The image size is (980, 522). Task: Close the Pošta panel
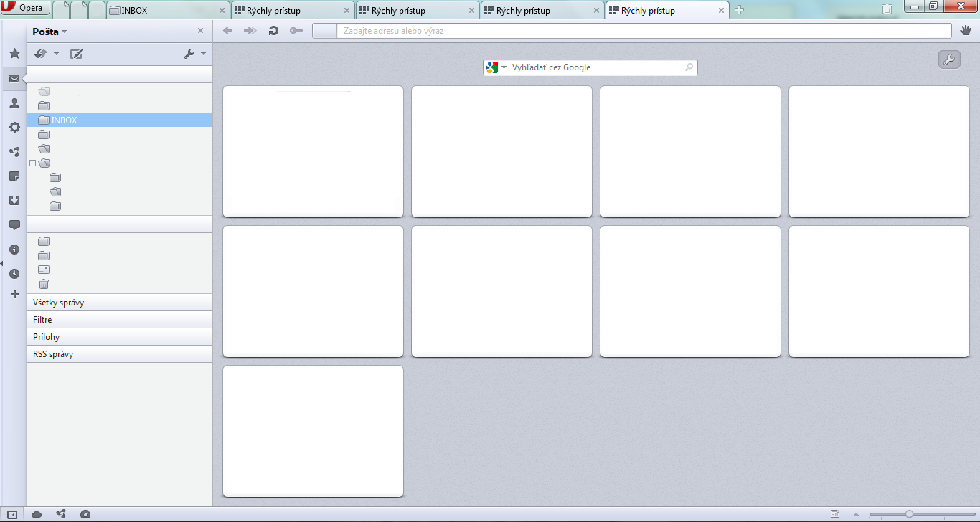[200, 31]
